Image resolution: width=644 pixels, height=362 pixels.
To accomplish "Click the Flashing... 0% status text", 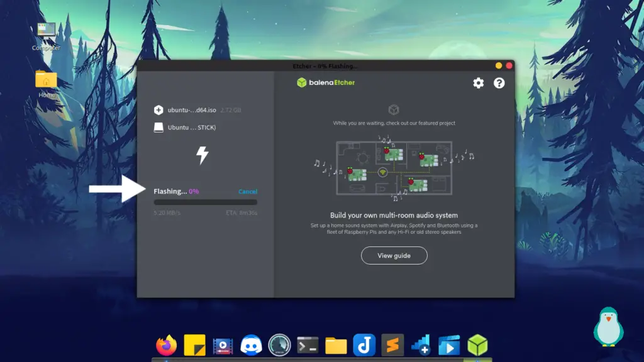I will [176, 191].
